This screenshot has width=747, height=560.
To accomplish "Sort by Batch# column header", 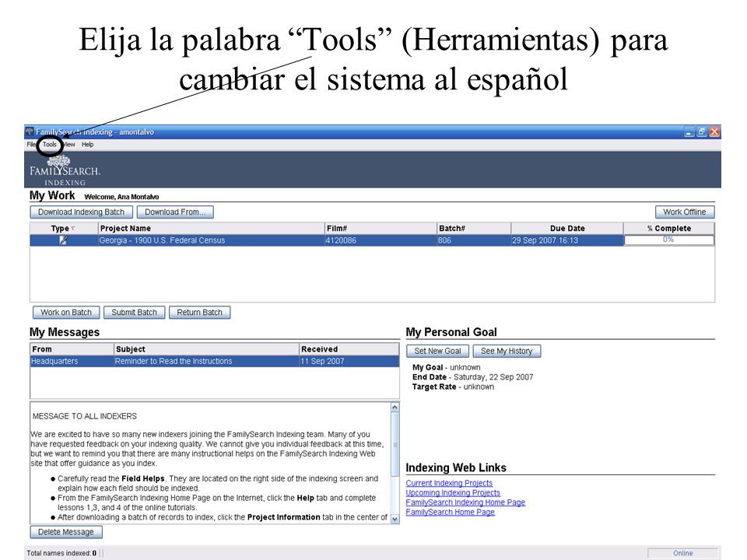I will [x=474, y=229].
